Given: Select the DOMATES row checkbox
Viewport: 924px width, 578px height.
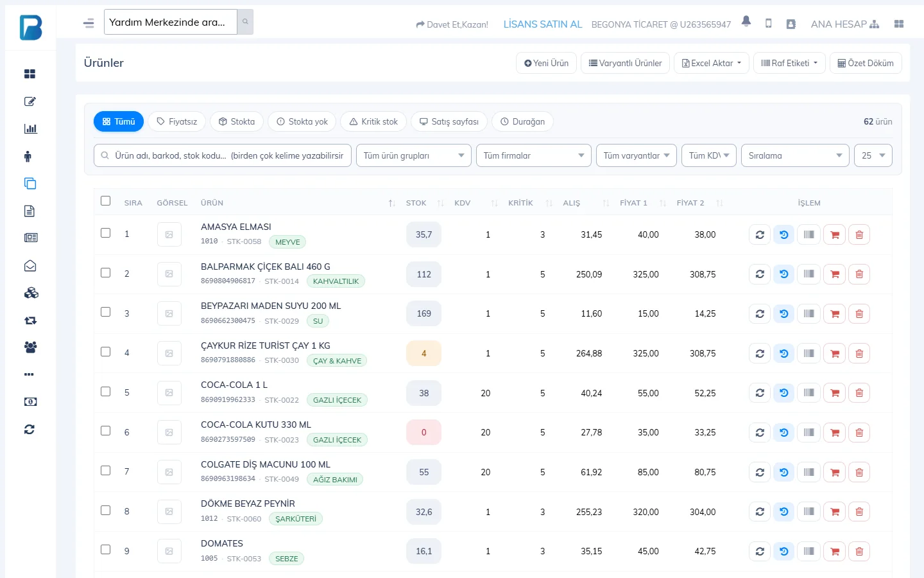Looking at the screenshot, I should [106, 550].
